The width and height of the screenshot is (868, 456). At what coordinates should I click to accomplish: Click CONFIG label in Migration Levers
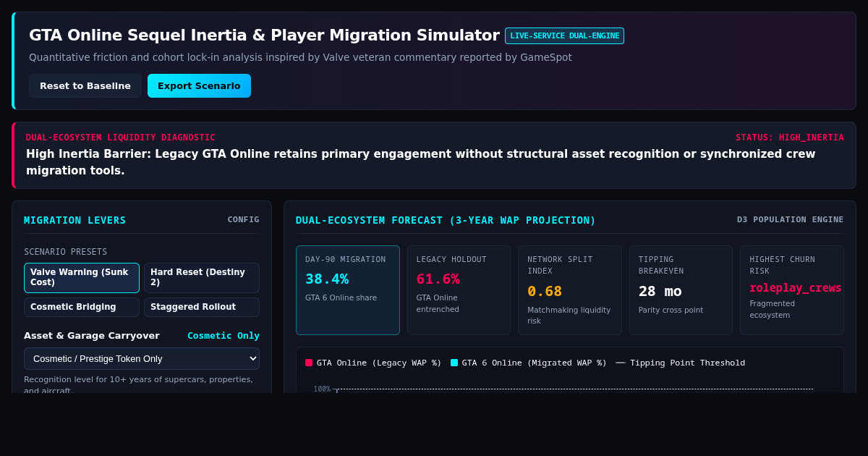pyautogui.click(x=243, y=220)
